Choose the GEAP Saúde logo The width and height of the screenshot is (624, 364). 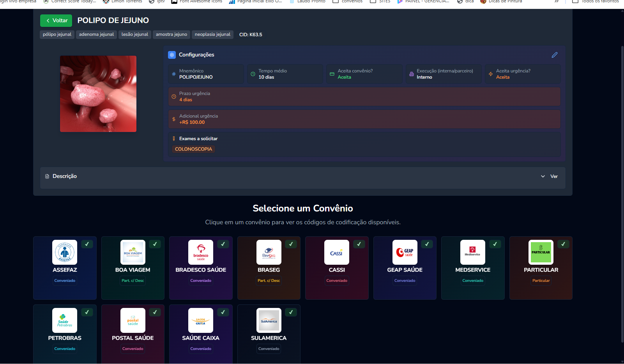pos(405,252)
